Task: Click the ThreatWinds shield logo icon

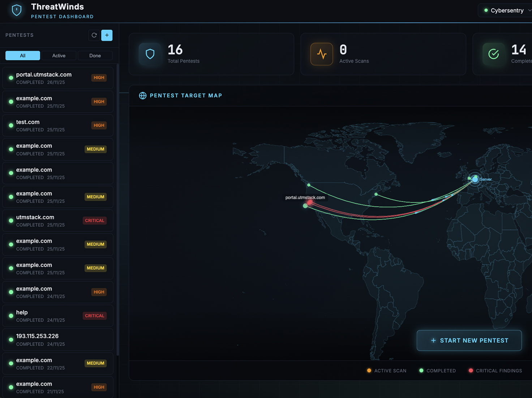Action: point(17,10)
